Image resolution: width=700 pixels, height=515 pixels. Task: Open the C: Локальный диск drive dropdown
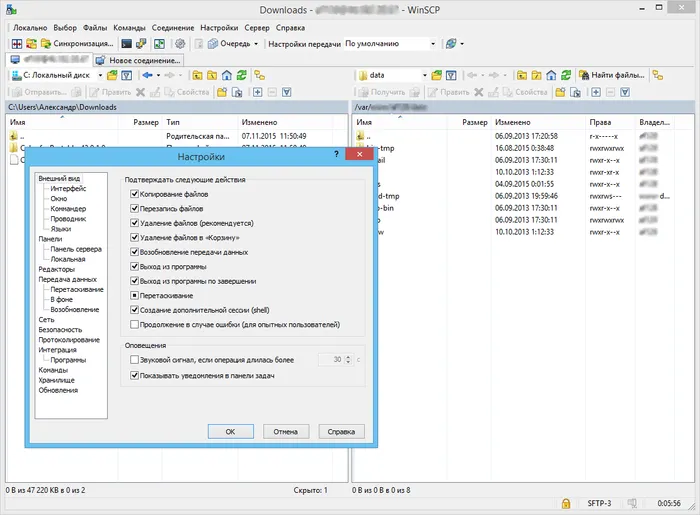click(100, 75)
